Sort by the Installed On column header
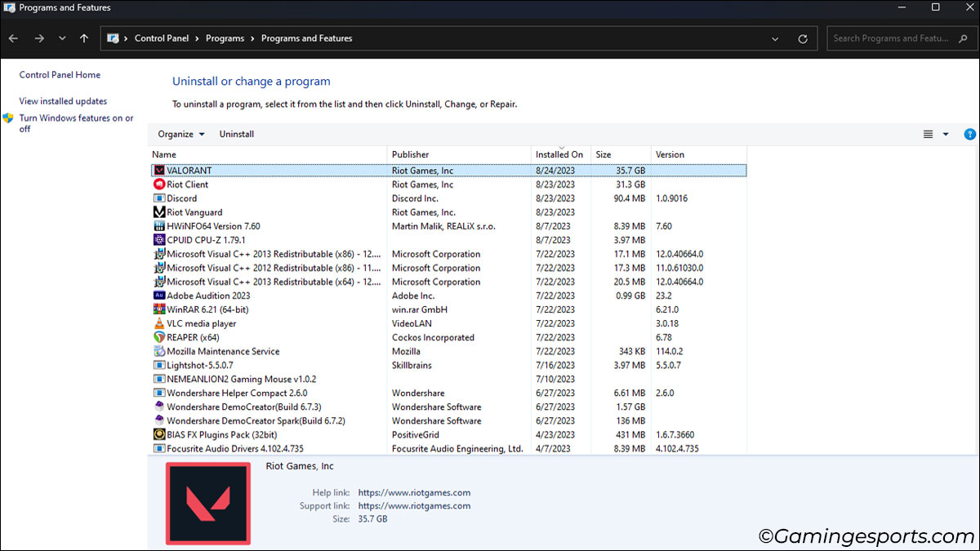The width and height of the screenshot is (980, 551). tap(561, 154)
